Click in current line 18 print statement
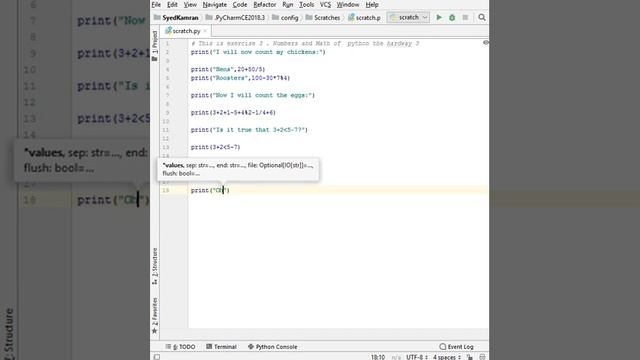 click(210, 190)
